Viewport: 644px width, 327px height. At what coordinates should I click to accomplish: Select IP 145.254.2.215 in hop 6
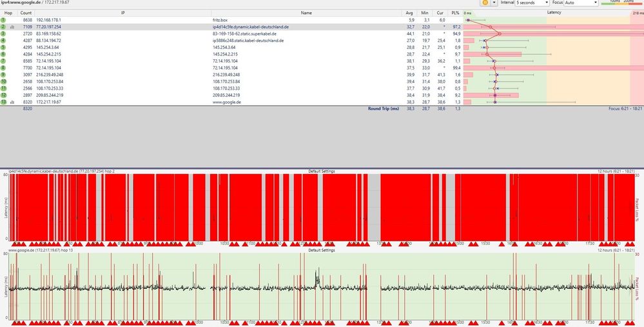click(48, 54)
